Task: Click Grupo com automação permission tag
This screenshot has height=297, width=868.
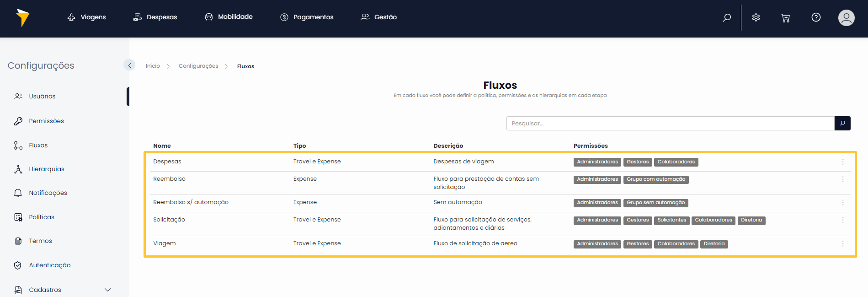Action: (656, 179)
